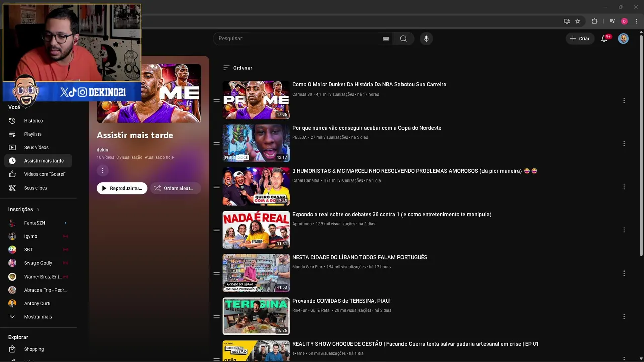
Task: Click Shopping label under Explorar
Action: click(34, 349)
